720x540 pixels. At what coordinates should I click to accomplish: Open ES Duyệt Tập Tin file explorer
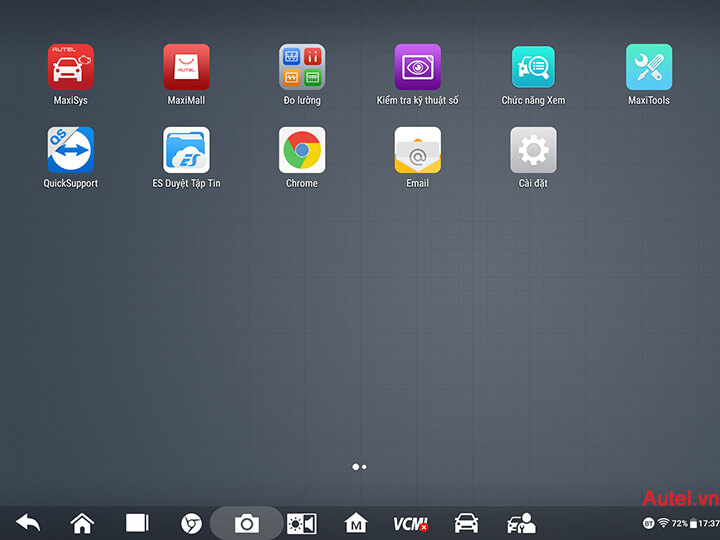[x=186, y=150]
